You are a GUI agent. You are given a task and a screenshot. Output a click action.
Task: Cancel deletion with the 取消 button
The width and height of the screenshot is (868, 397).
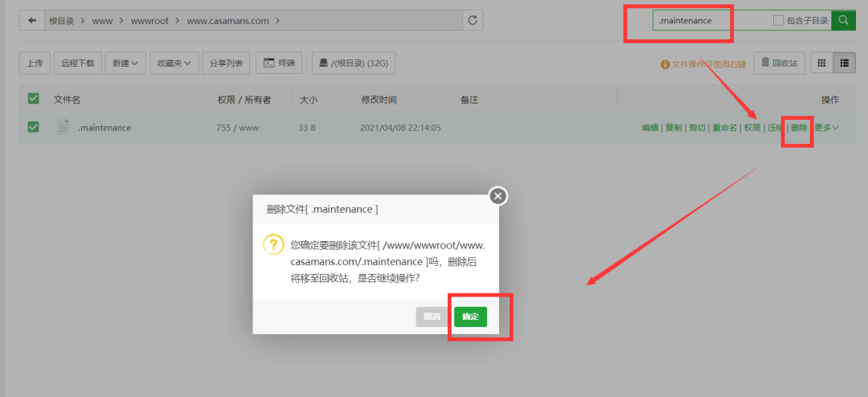(432, 317)
